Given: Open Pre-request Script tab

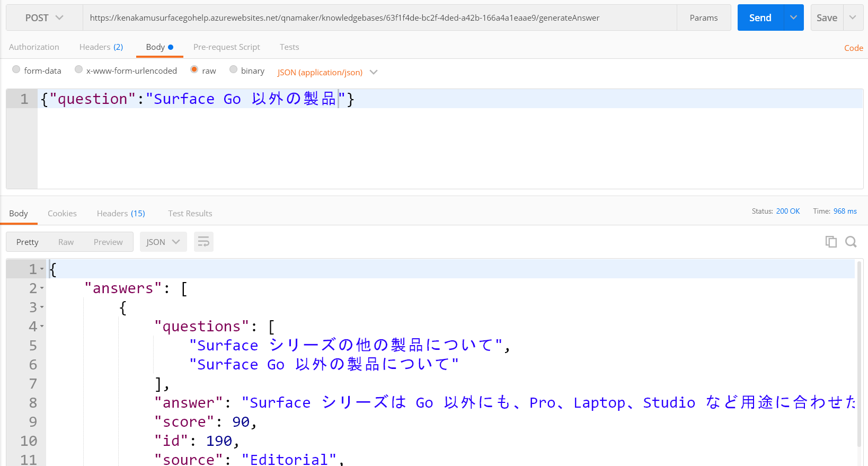Looking at the screenshot, I should [x=227, y=47].
